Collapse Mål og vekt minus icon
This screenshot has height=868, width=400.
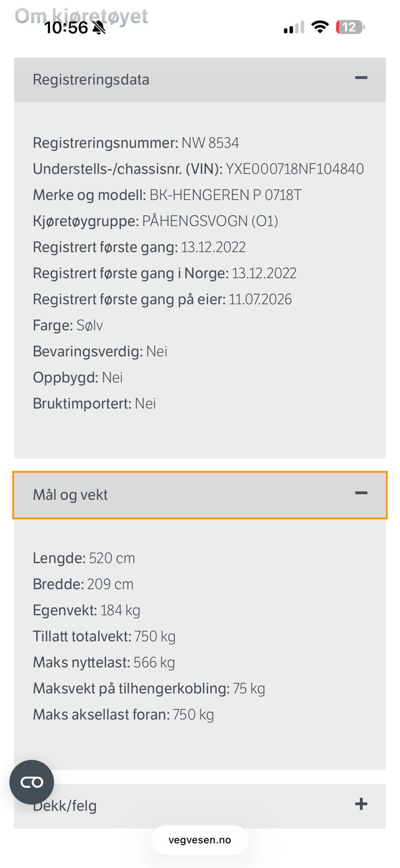click(361, 493)
